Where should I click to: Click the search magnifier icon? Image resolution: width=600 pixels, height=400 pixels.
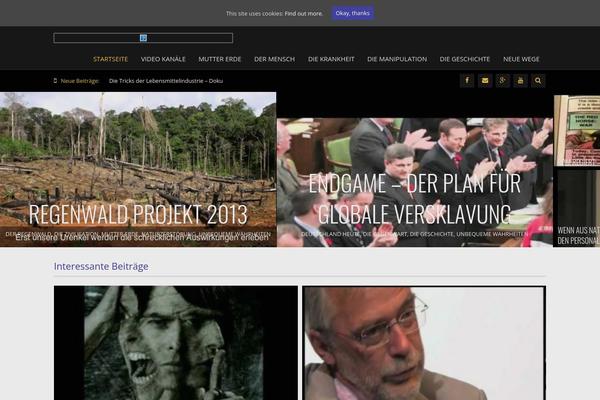click(538, 81)
